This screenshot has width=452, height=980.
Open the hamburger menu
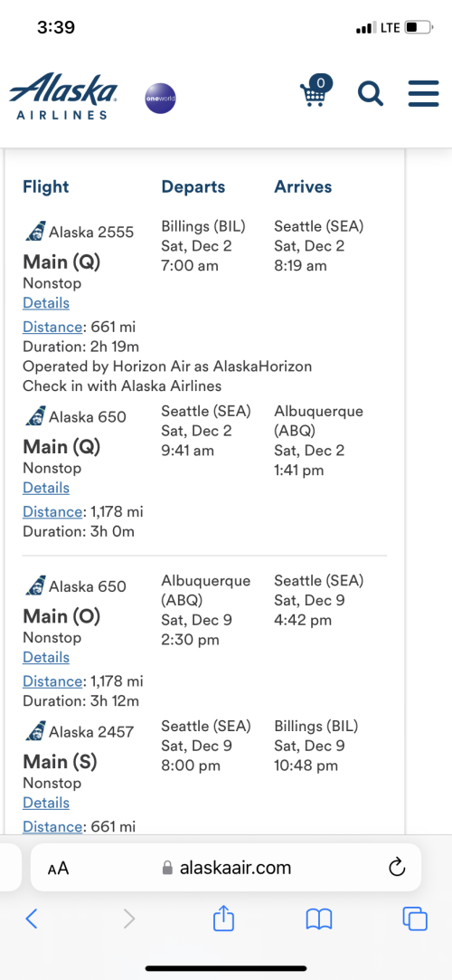tap(424, 94)
